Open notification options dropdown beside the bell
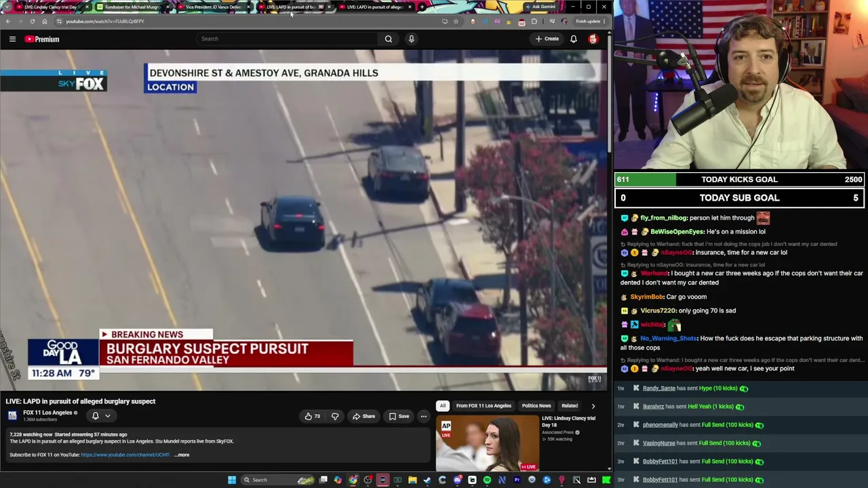 (x=107, y=416)
